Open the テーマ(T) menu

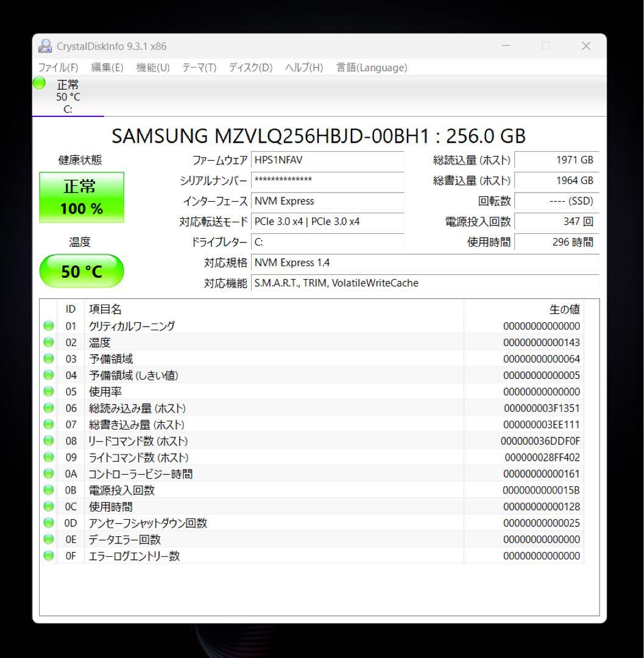[199, 68]
